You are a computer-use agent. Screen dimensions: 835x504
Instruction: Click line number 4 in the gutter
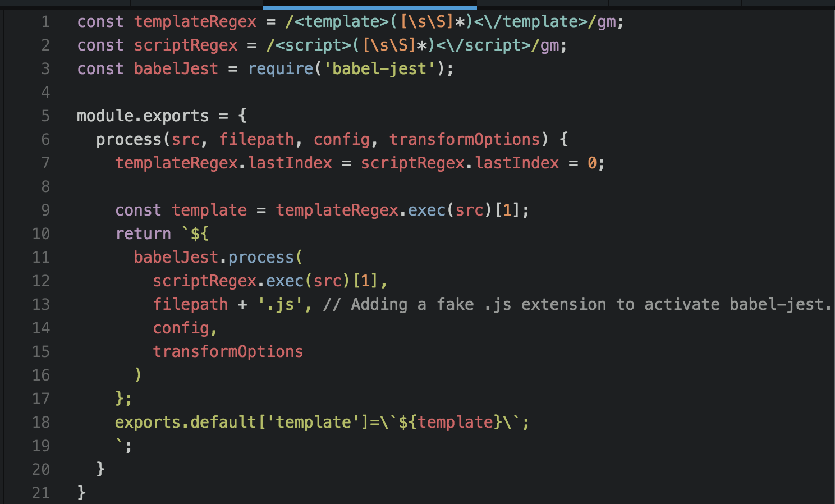[x=45, y=93]
